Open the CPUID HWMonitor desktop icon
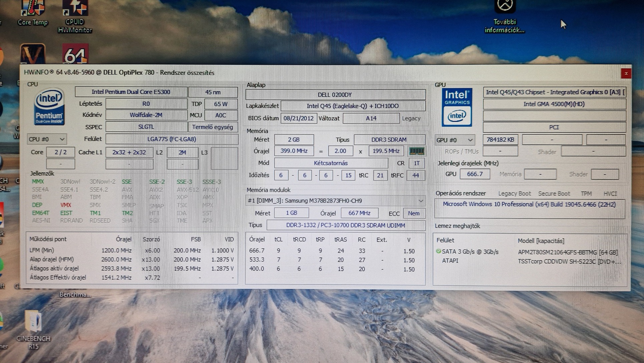The height and width of the screenshot is (363, 644). click(x=75, y=12)
